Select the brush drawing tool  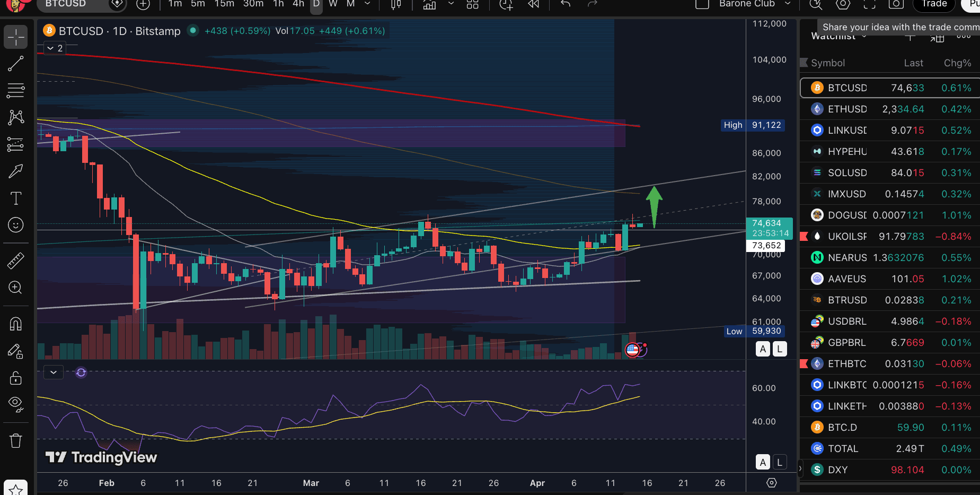pos(16,171)
